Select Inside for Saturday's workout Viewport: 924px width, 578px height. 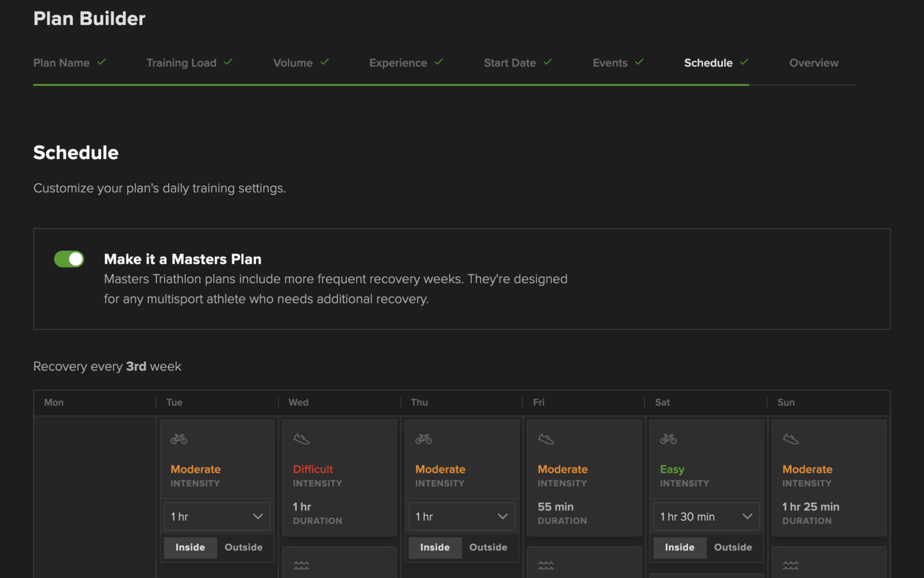[x=680, y=547]
